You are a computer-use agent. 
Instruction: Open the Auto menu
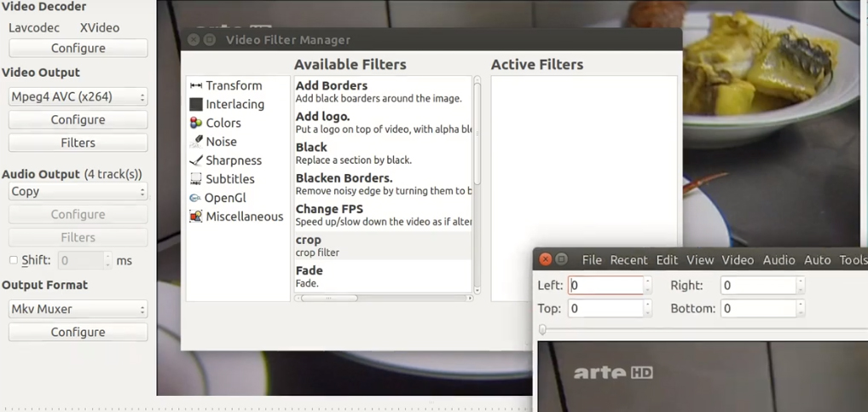coord(817,259)
